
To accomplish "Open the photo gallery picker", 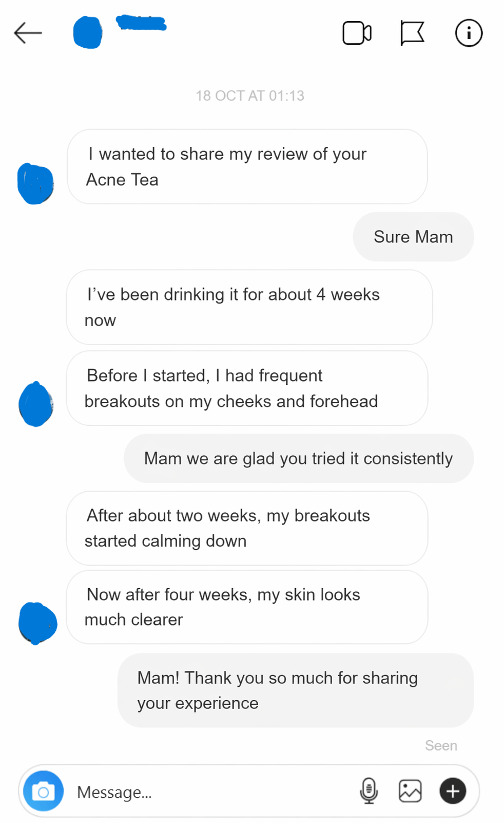I will 410,791.
